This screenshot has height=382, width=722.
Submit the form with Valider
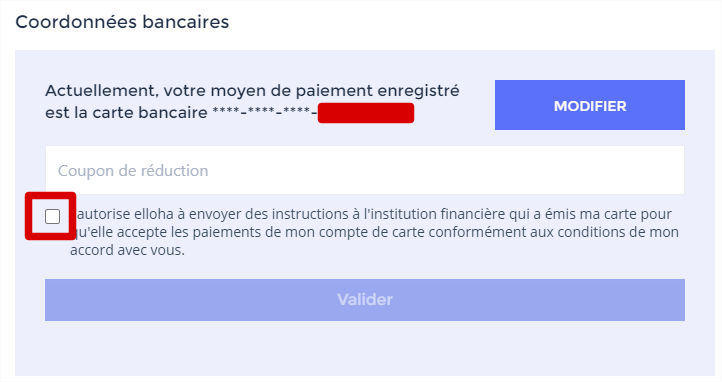point(365,300)
